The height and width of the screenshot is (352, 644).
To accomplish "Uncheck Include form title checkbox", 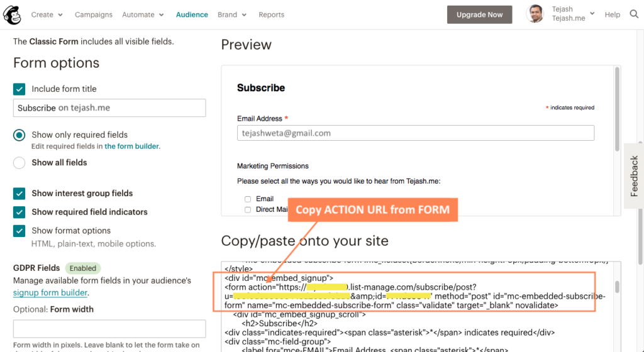I will (x=19, y=89).
